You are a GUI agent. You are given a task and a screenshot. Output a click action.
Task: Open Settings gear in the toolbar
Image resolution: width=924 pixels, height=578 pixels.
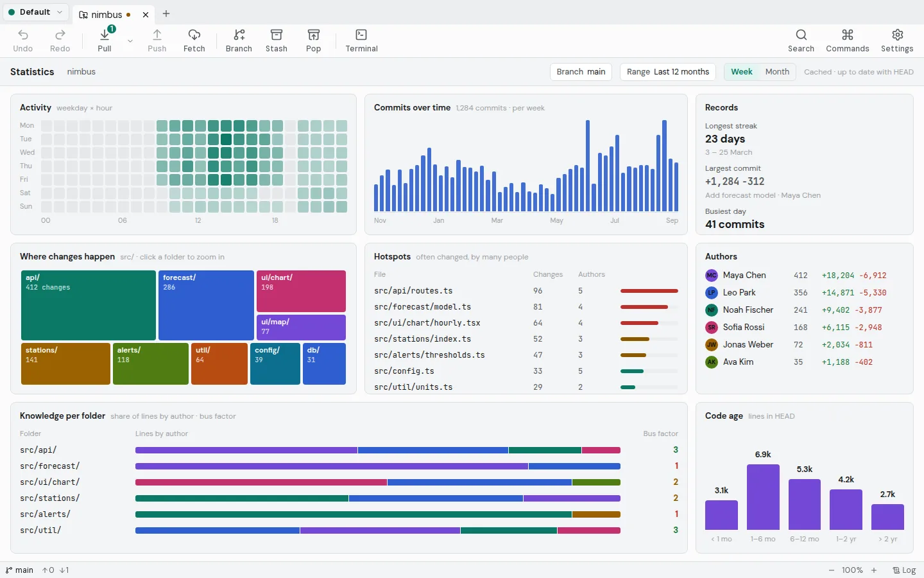coord(898,35)
